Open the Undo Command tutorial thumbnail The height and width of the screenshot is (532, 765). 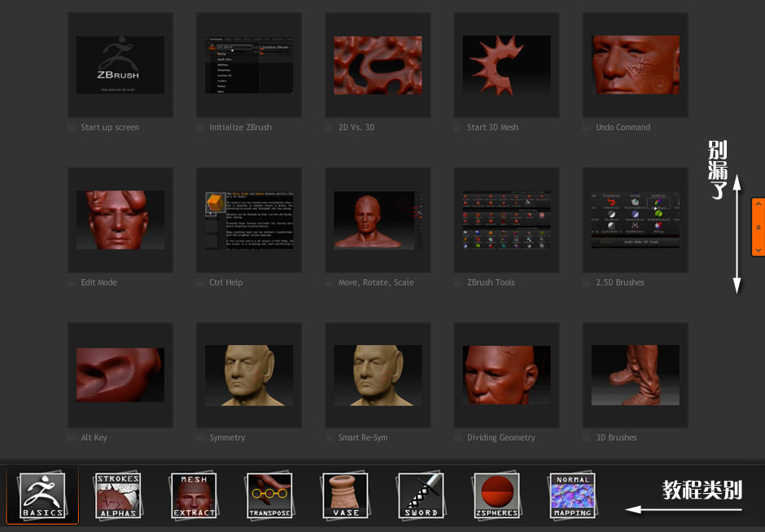(x=636, y=65)
